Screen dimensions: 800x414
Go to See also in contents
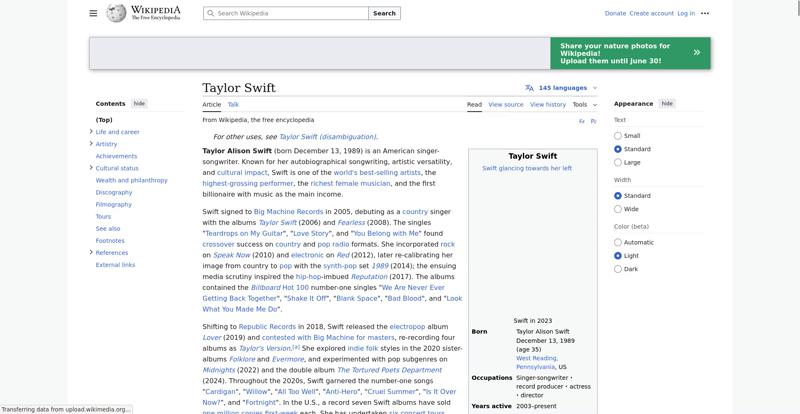(108, 229)
